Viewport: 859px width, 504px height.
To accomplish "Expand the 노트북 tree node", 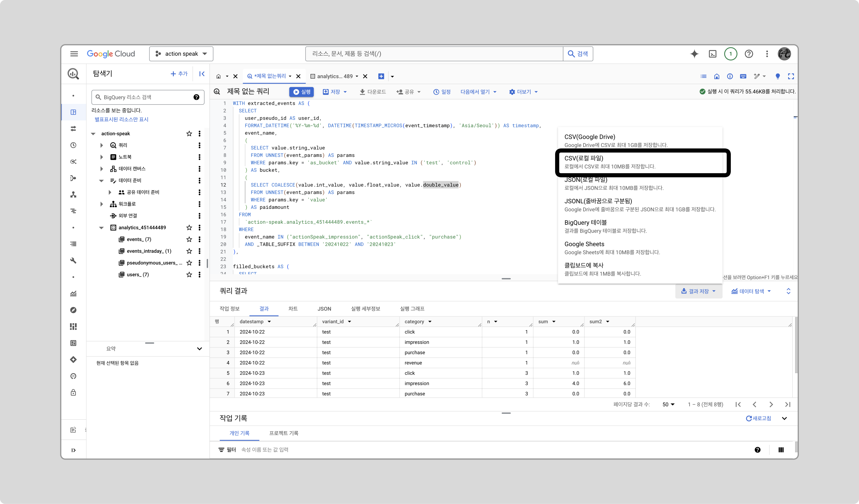I will click(102, 157).
